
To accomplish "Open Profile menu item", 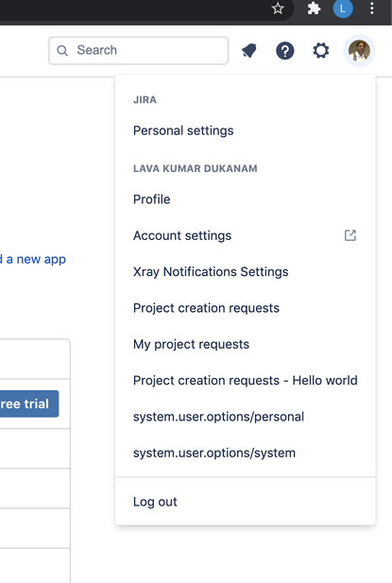I will 246,199.
